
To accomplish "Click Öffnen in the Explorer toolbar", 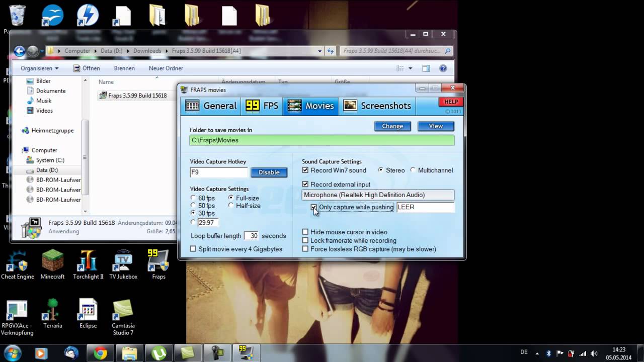I will pyautogui.click(x=87, y=68).
